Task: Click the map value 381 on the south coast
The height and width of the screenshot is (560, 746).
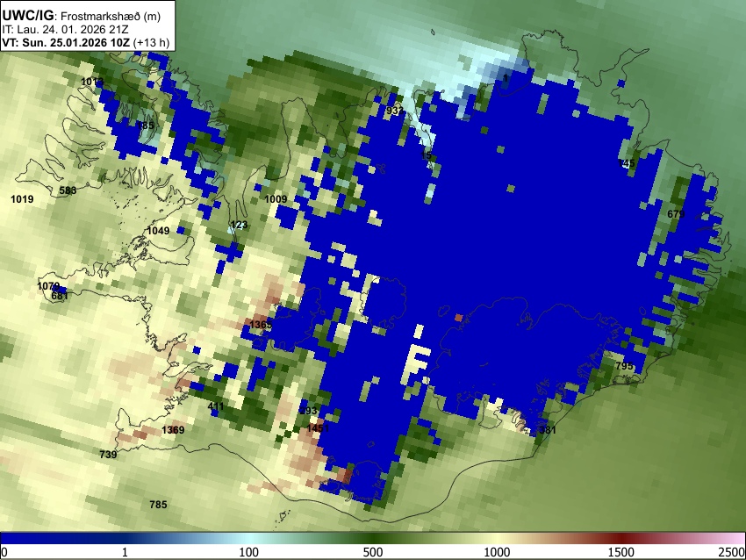Action: click(547, 430)
